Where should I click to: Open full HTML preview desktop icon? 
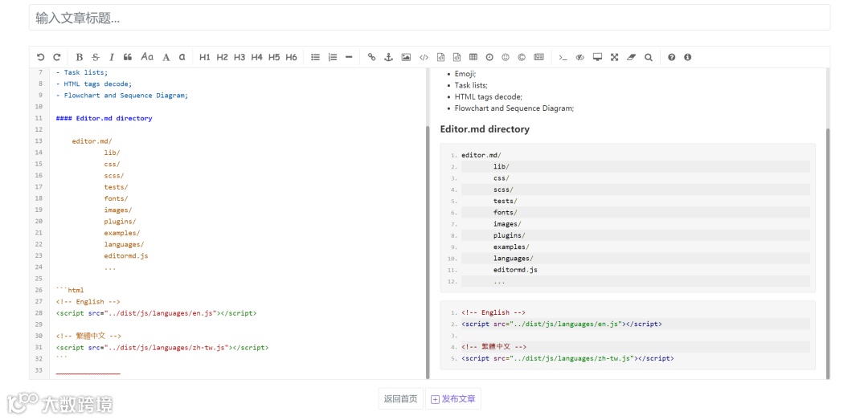[x=597, y=57]
